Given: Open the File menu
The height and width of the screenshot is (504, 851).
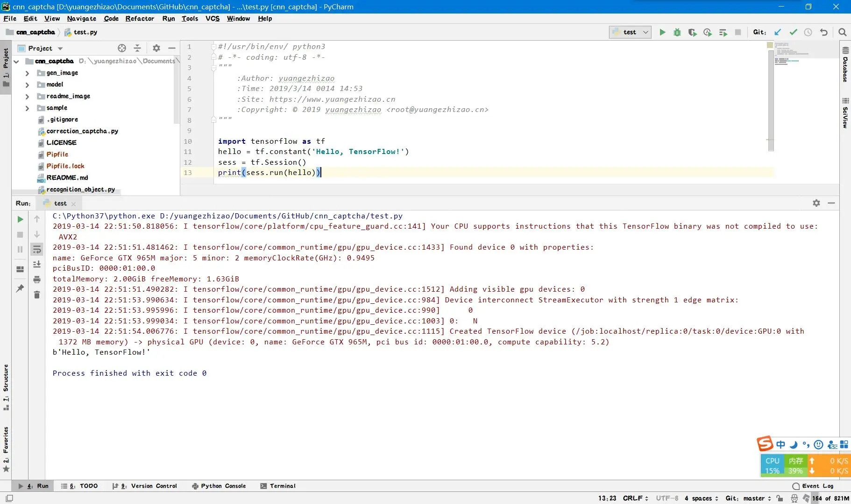Looking at the screenshot, I should [x=10, y=19].
